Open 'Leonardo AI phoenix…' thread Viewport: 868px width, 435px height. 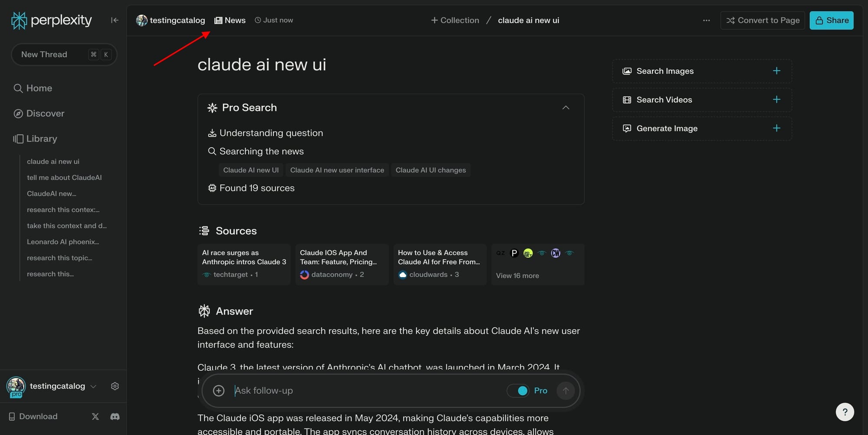pos(63,242)
